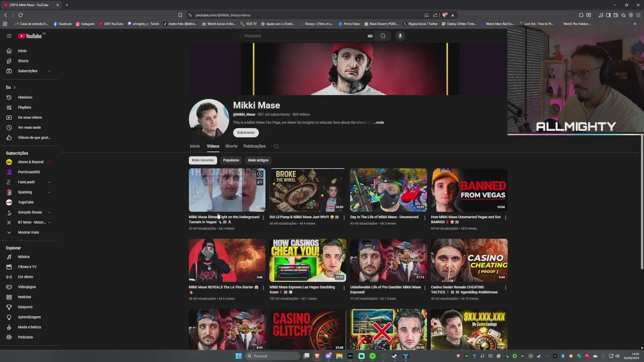Viewport: 644px width, 362px height.
Task: Open a new browser tab
Action: [x=66, y=5]
